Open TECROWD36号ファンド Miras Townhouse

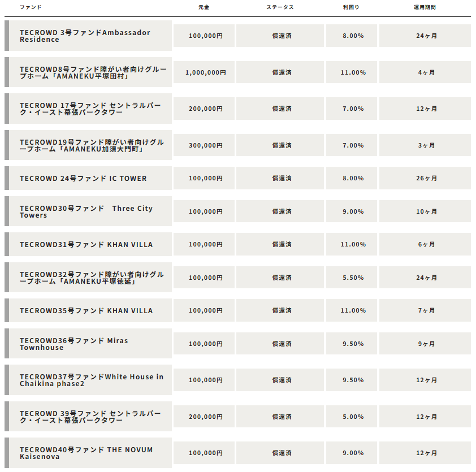coord(73,344)
